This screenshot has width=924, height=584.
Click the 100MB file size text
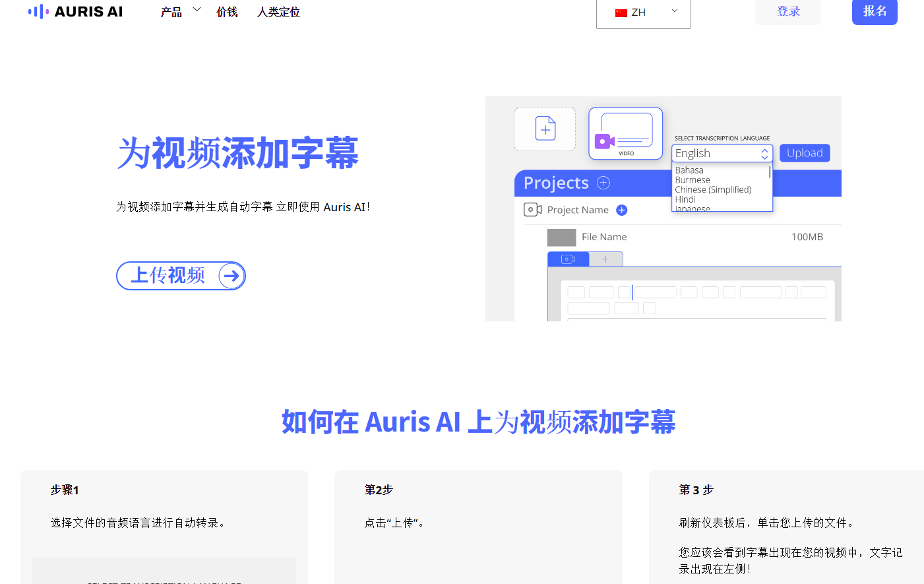click(807, 237)
